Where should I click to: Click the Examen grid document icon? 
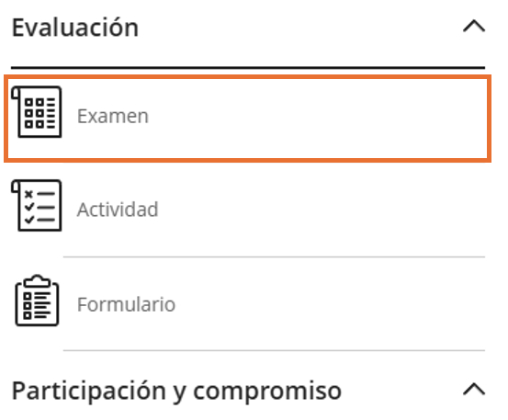37,112
